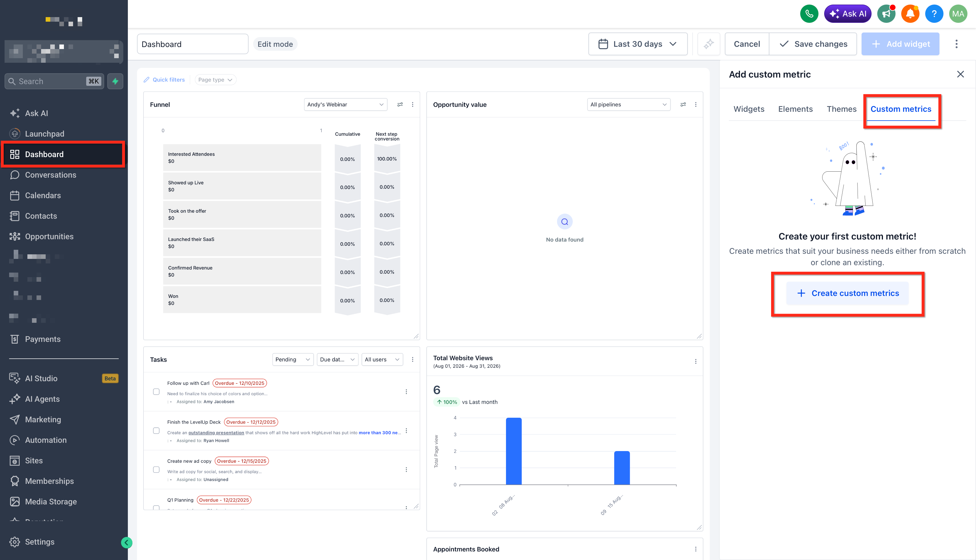Click the green lightning bolt quick actions icon
The height and width of the screenshot is (560, 976).
click(x=115, y=81)
